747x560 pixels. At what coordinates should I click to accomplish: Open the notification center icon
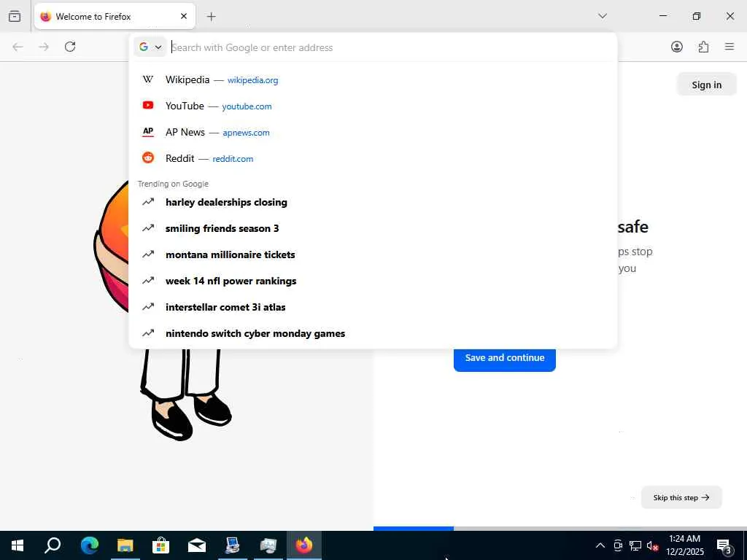pos(724,545)
